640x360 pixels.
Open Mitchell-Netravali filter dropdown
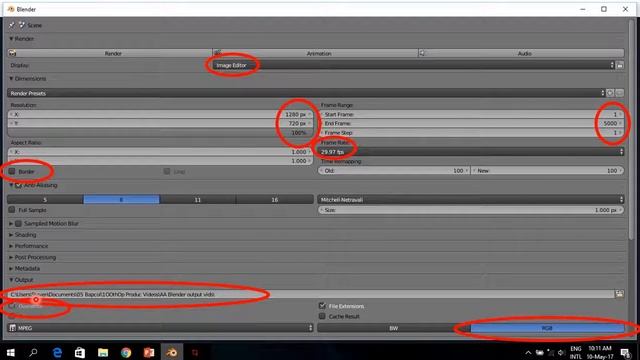(x=471, y=200)
